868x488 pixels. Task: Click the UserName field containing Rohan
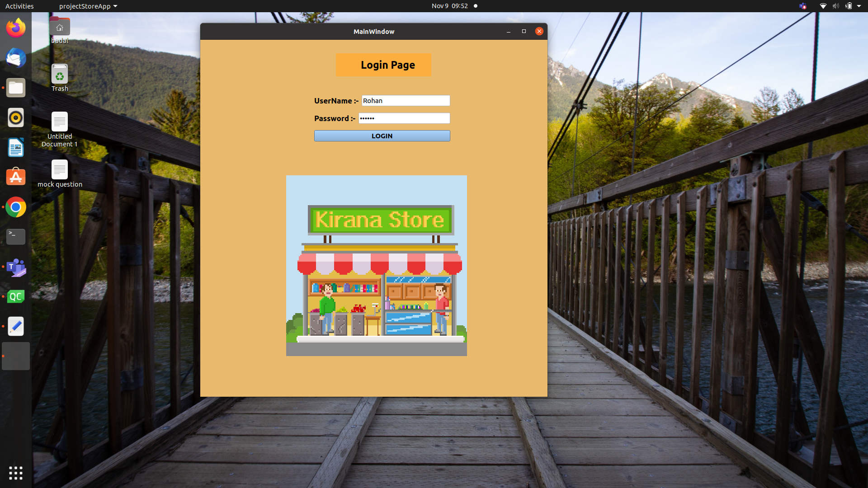pyautogui.click(x=406, y=101)
